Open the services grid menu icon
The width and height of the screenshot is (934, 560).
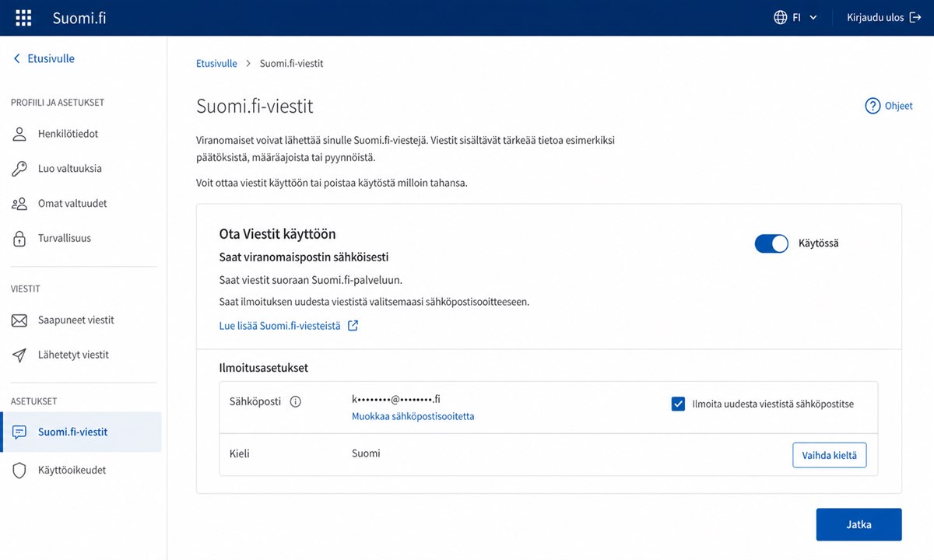click(23, 18)
